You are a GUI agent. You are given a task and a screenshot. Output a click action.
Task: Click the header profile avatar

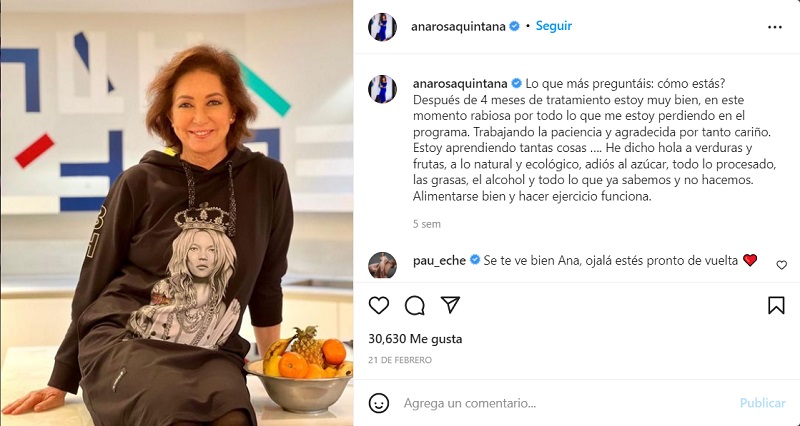(382, 27)
